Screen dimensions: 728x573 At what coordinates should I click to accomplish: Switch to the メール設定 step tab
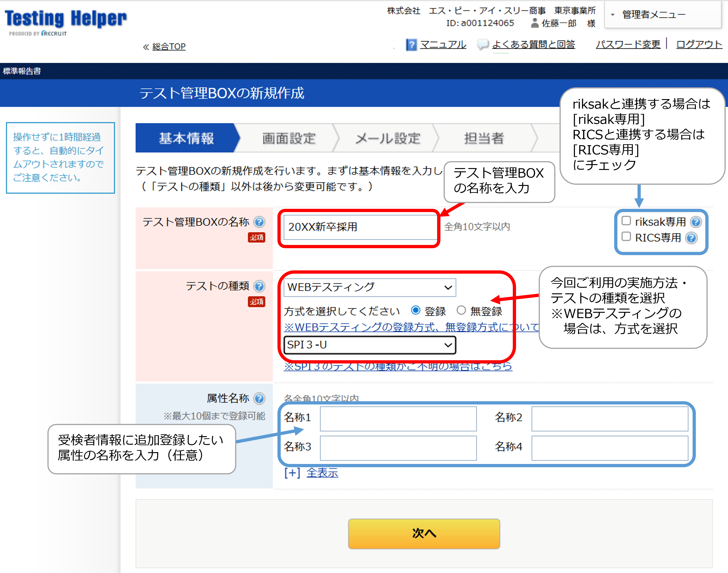coord(387,138)
